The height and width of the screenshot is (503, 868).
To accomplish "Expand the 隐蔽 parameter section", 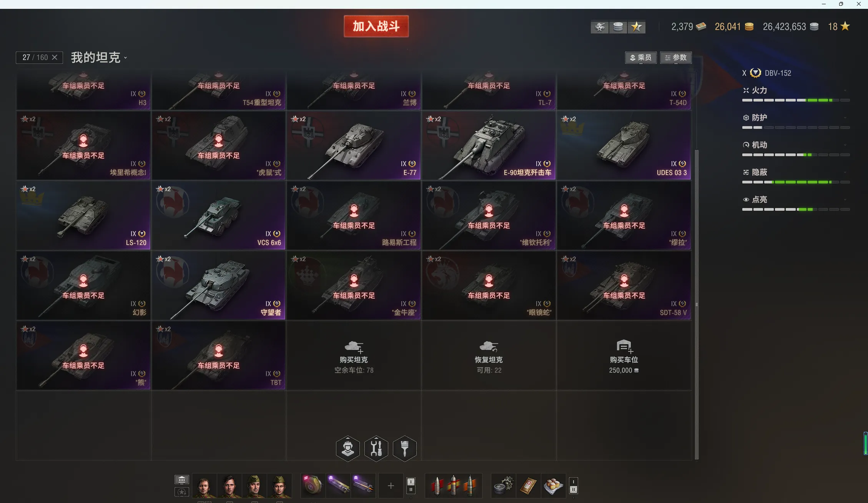I will click(796, 172).
